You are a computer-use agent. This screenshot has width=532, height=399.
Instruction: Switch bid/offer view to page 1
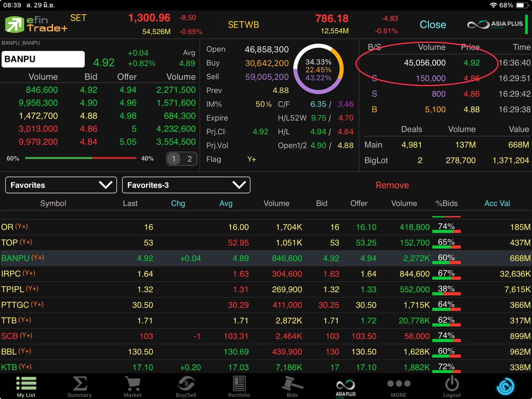pos(174,159)
